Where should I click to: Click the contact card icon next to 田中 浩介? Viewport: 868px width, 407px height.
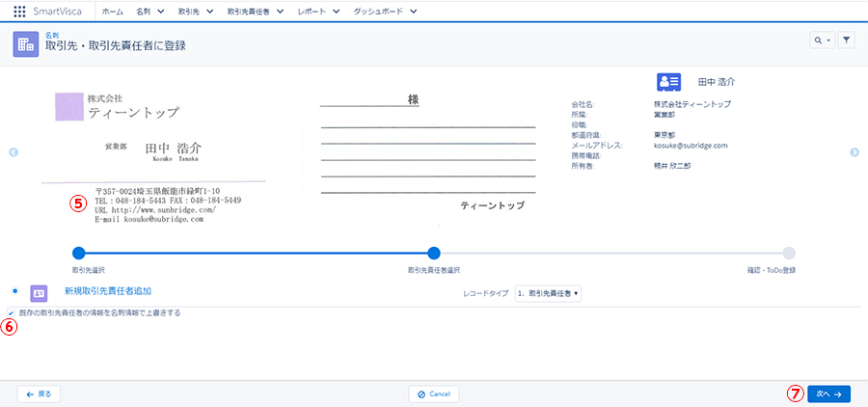[x=668, y=82]
